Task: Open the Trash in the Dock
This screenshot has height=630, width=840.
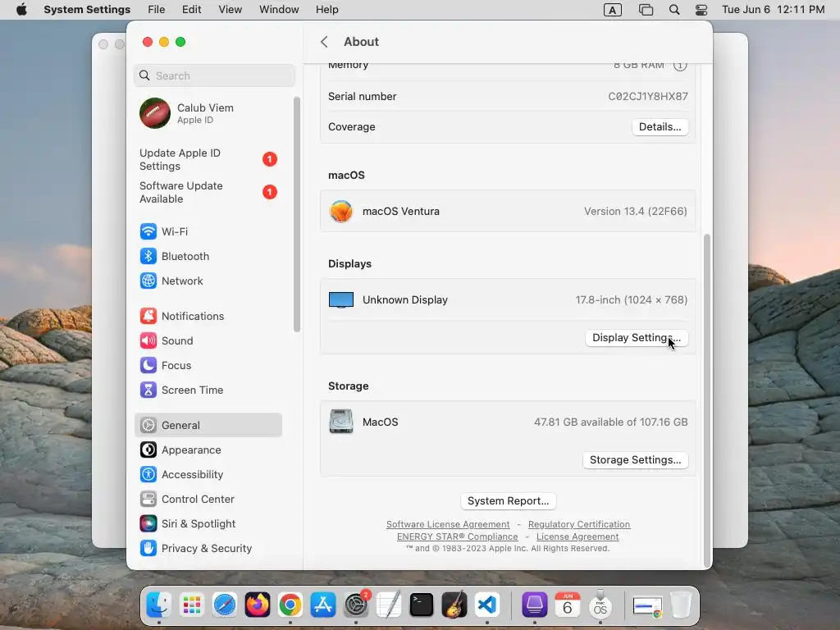Action: point(681,605)
